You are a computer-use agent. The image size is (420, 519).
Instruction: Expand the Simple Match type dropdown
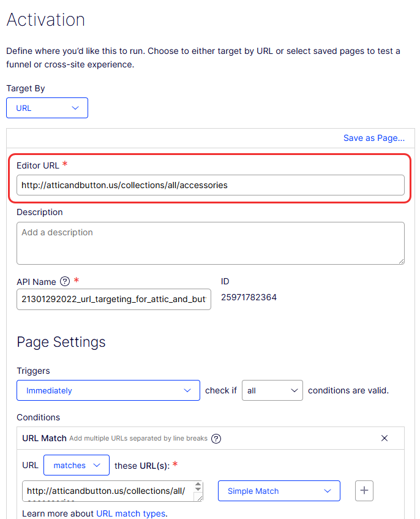[x=279, y=491]
